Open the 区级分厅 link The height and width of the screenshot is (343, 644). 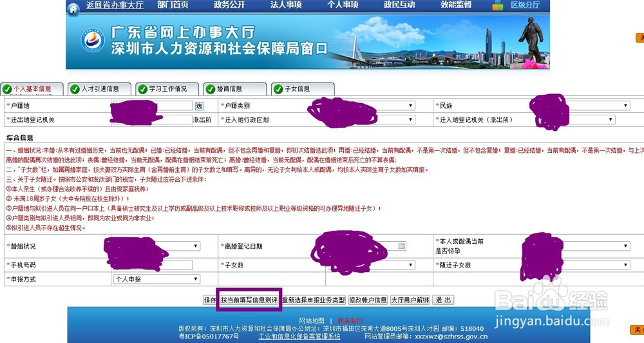pos(525,5)
